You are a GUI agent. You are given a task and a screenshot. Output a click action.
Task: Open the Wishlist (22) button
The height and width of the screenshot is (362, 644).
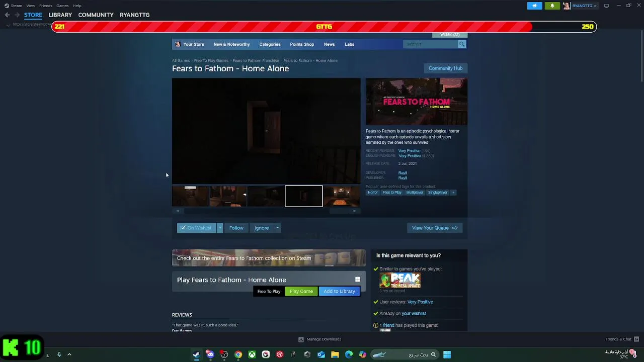point(450,35)
